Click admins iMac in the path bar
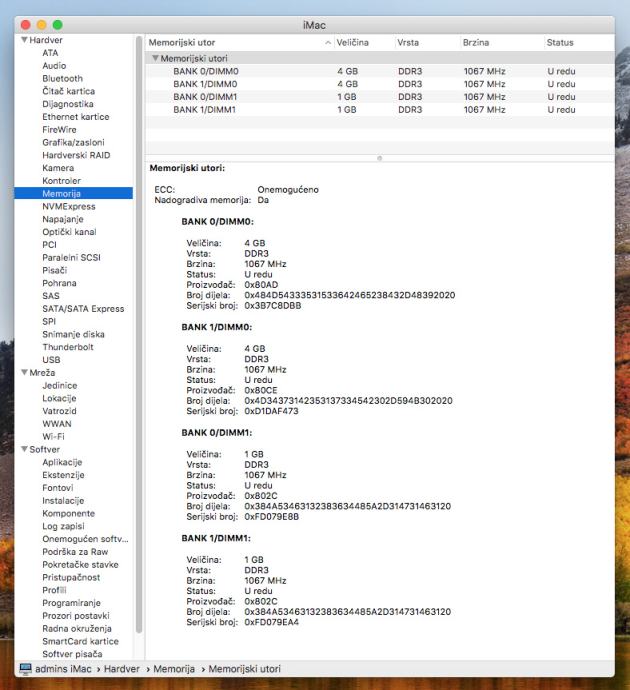630x690 pixels. pos(63,669)
